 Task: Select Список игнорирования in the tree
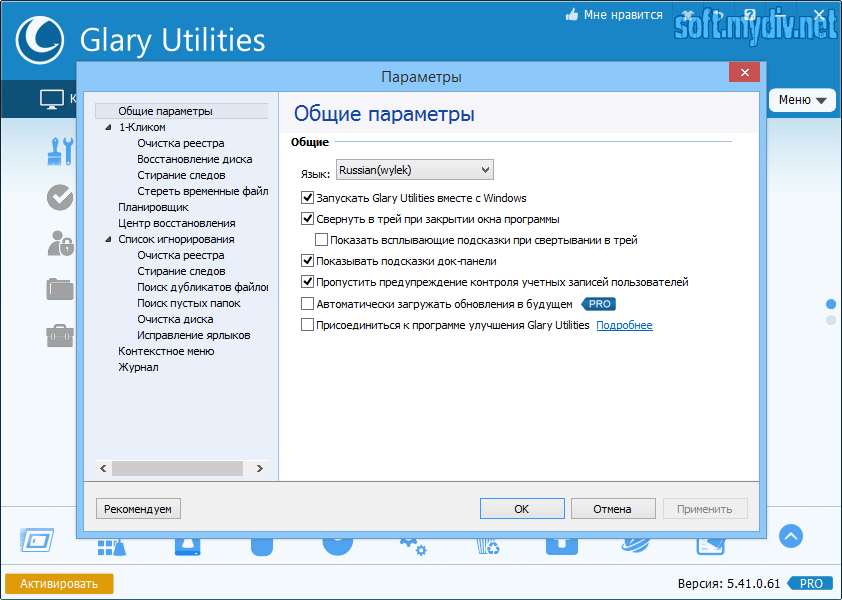pyautogui.click(x=176, y=239)
